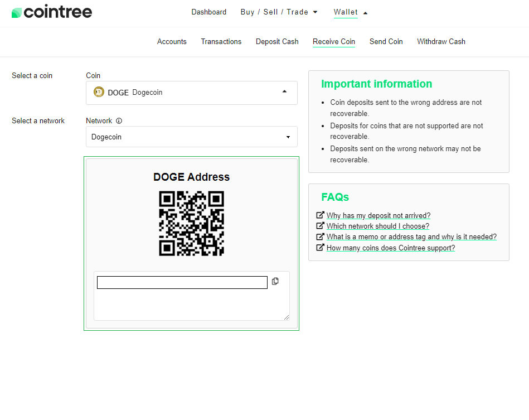Click the 'Coin' field label

(93, 76)
